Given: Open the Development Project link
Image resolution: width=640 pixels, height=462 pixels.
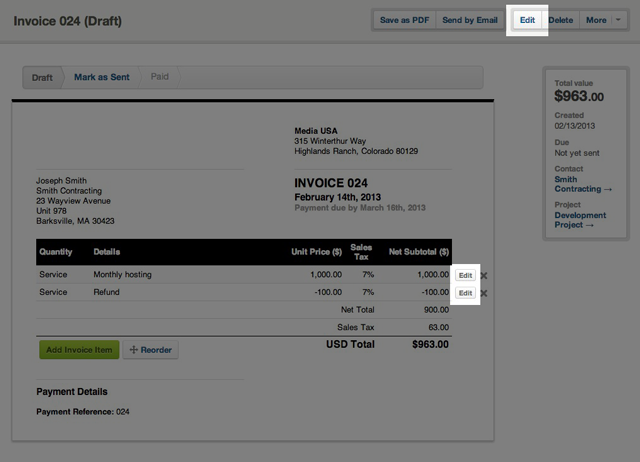Looking at the screenshot, I should point(582,220).
